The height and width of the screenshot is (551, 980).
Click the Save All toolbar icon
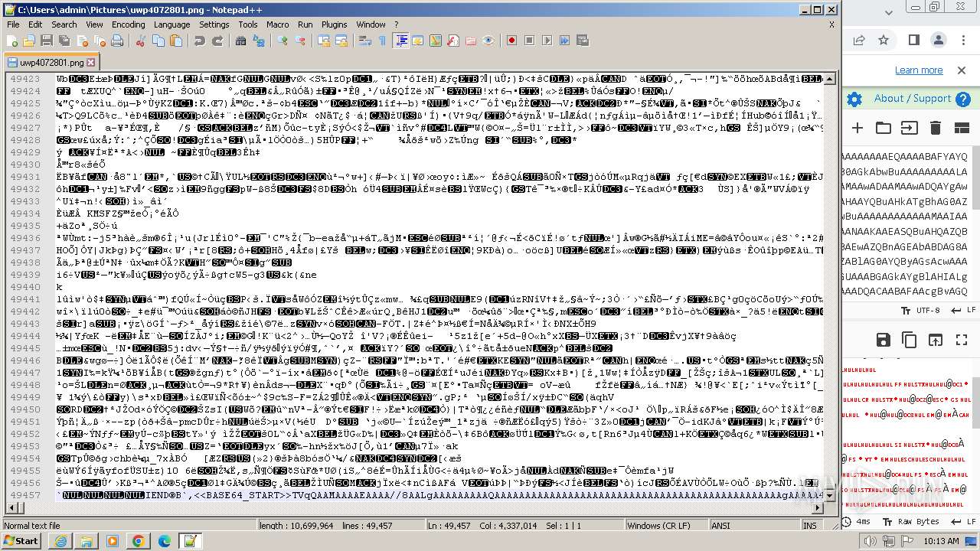coord(63,41)
